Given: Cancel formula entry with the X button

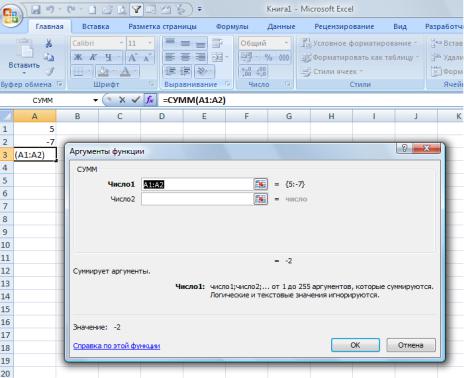Looking at the screenshot, I should tap(122, 100).
